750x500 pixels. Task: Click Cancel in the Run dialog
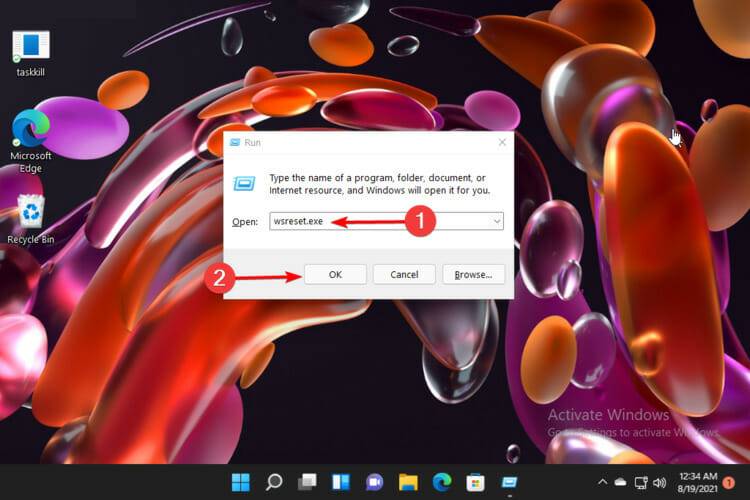[404, 274]
